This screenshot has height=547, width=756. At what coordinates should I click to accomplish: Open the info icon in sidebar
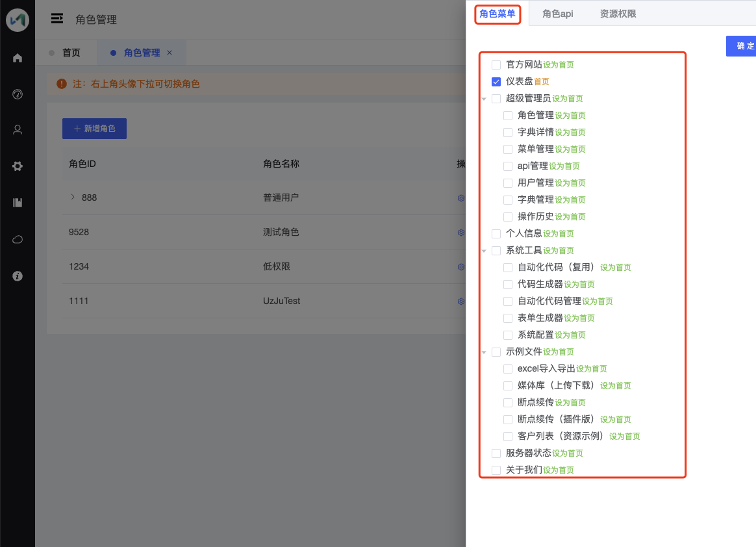tap(18, 276)
